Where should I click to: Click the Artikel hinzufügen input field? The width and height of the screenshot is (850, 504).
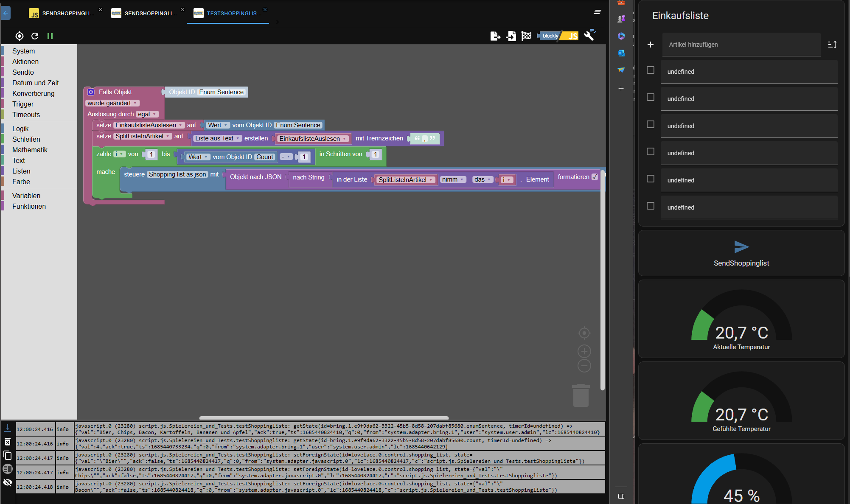click(741, 45)
